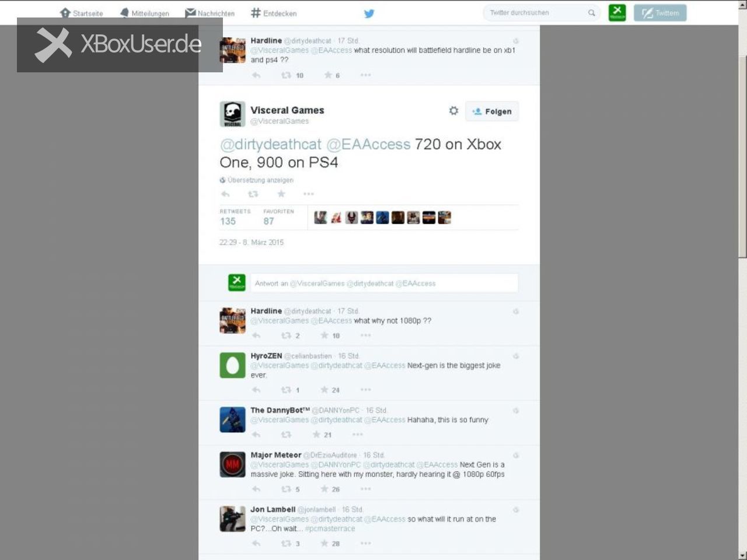The image size is (747, 560).
Task: Open more options on 'why not 1080p' tweet
Action: pos(366,335)
